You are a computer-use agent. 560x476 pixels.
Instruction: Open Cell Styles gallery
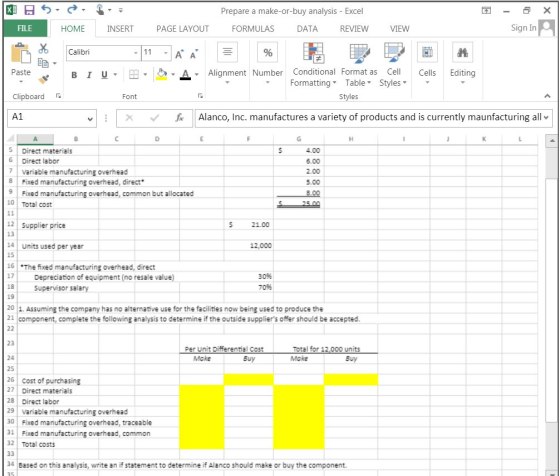tap(394, 65)
